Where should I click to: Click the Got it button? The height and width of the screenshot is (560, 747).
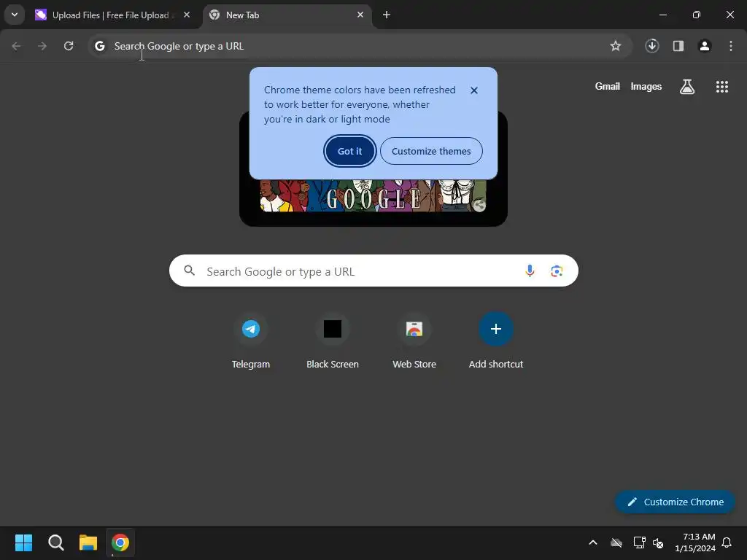[349, 151]
